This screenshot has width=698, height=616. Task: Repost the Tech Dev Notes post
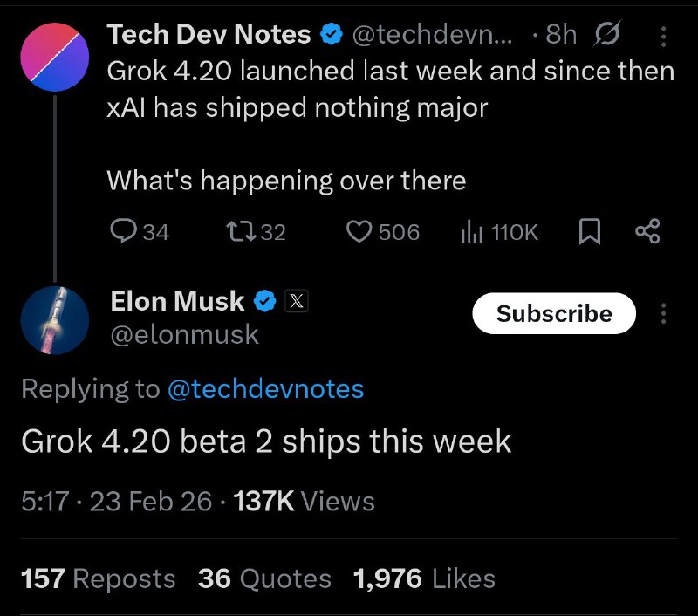236,231
